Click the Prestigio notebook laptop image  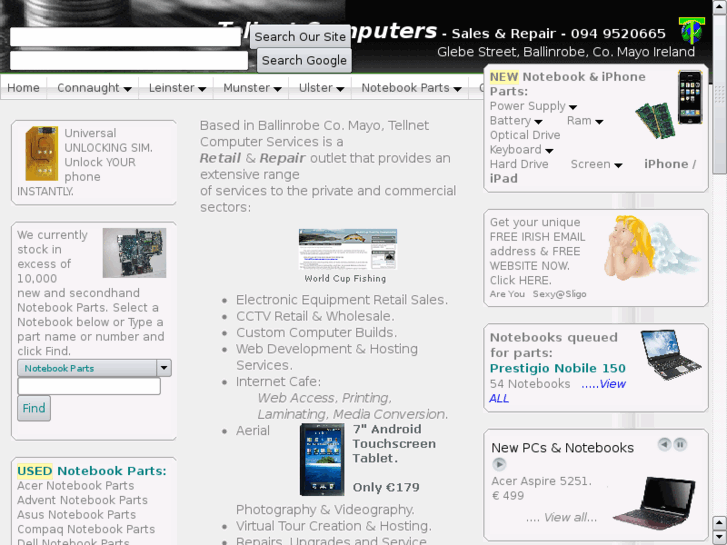click(671, 355)
